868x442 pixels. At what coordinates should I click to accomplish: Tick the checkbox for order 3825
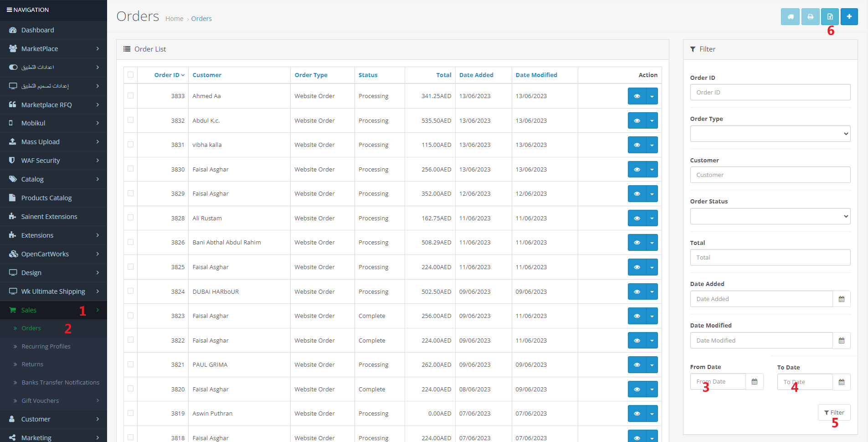coord(131,267)
